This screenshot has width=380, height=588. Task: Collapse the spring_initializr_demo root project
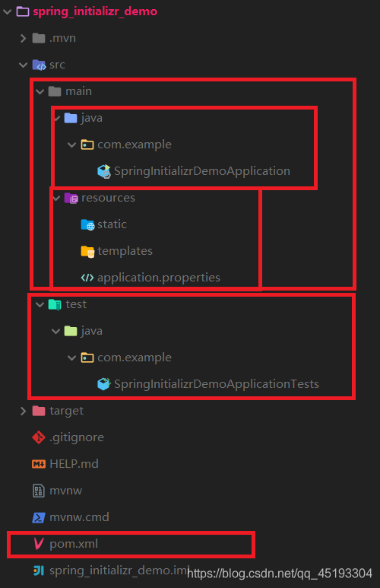coord(7,11)
